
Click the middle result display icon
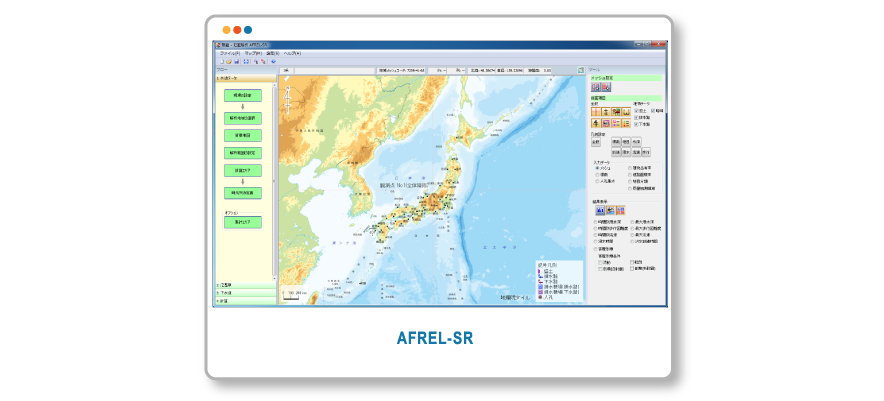pos(611,210)
